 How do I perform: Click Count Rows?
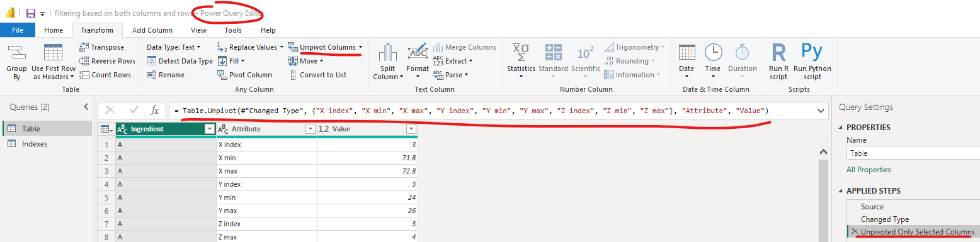pos(105,75)
